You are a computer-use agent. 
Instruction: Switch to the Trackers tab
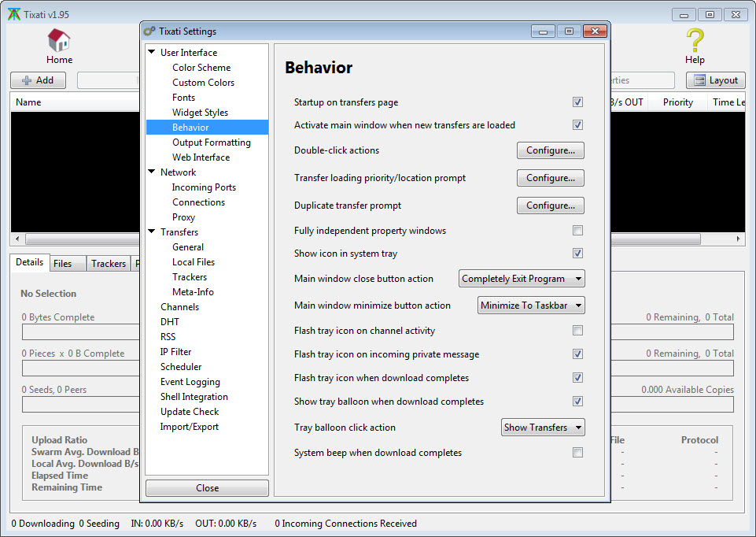coord(109,264)
